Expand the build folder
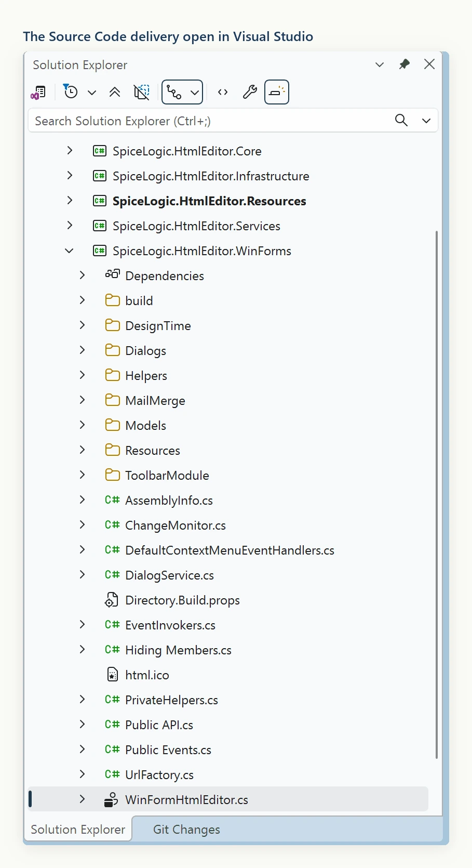The height and width of the screenshot is (868, 472). tap(83, 300)
